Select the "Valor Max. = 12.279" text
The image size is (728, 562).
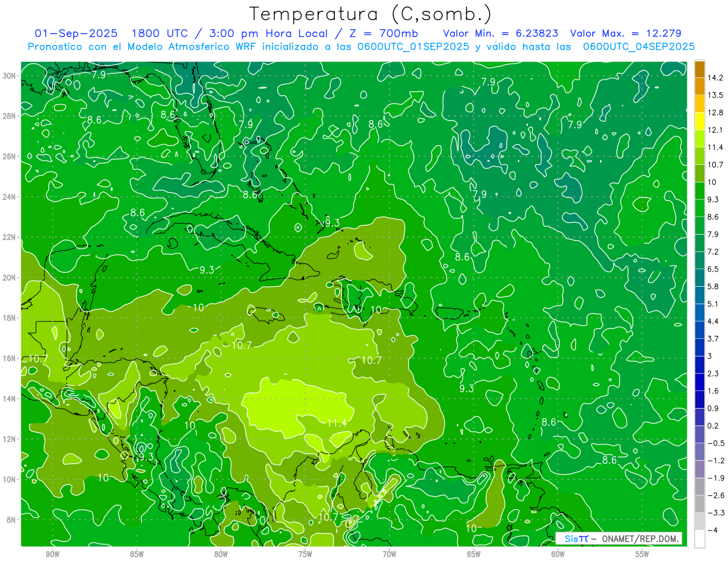[625, 33]
